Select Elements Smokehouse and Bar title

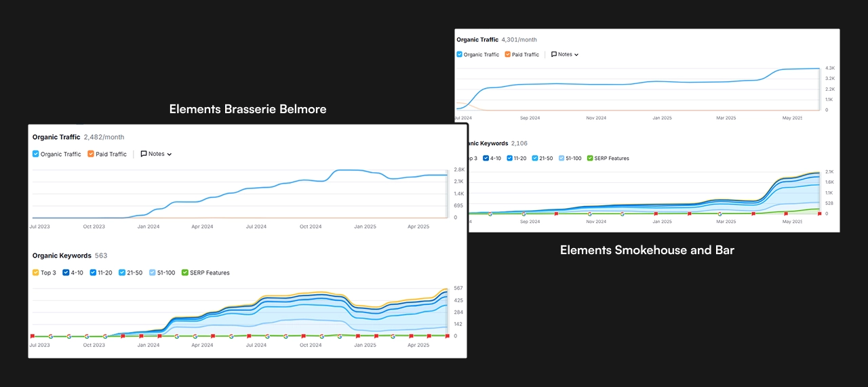647,250
